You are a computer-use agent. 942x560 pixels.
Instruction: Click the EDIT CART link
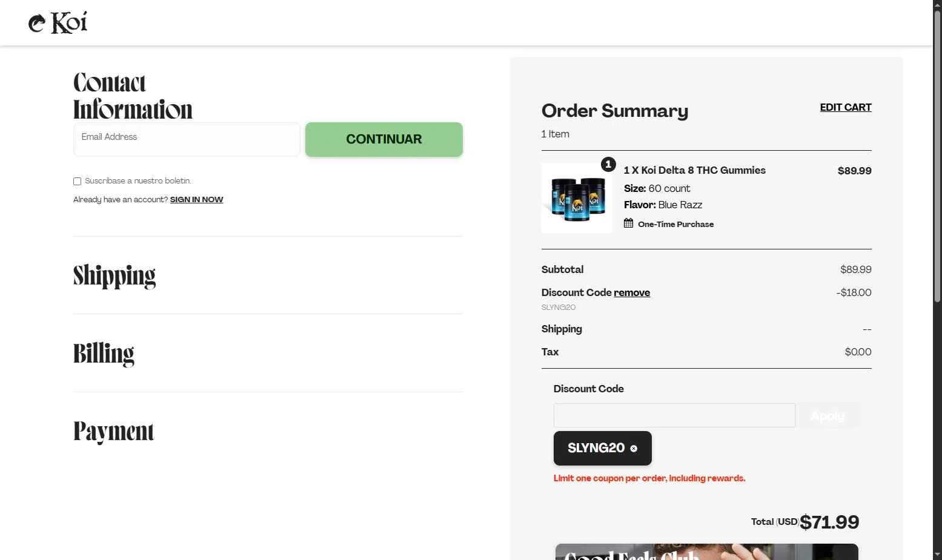pyautogui.click(x=845, y=107)
